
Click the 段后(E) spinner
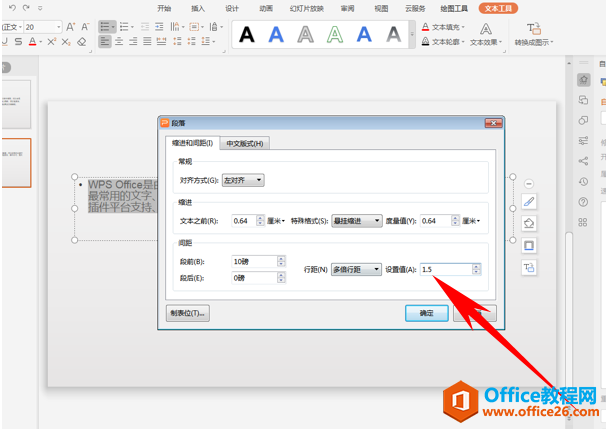(281, 277)
